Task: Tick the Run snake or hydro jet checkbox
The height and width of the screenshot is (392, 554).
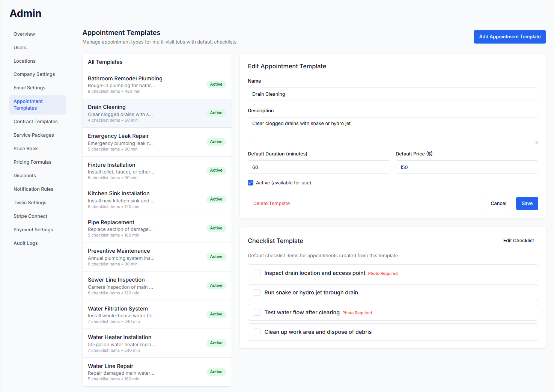Action: pyautogui.click(x=257, y=292)
